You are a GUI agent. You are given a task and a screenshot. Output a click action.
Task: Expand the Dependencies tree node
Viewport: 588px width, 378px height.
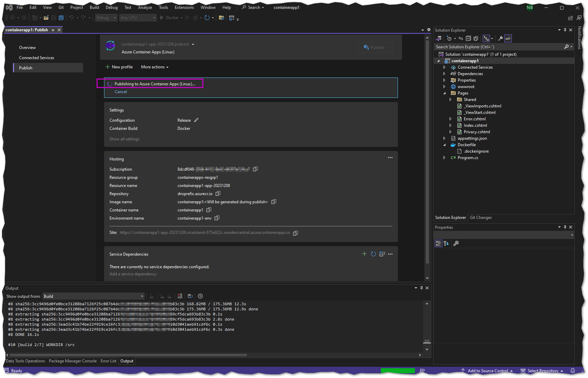coord(444,74)
